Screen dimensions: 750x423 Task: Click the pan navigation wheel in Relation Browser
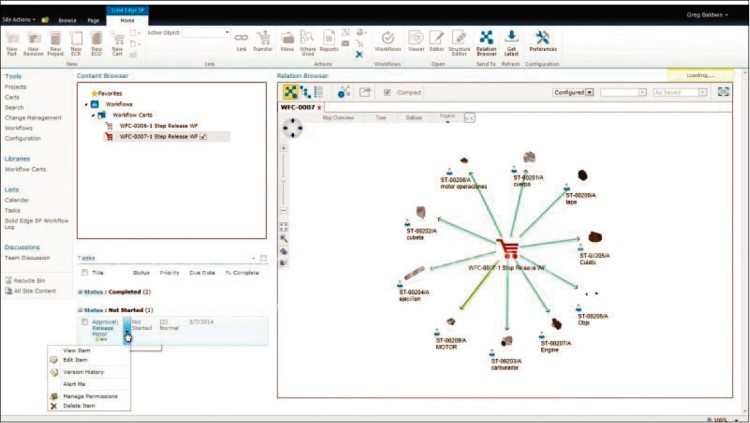click(x=291, y=129)
